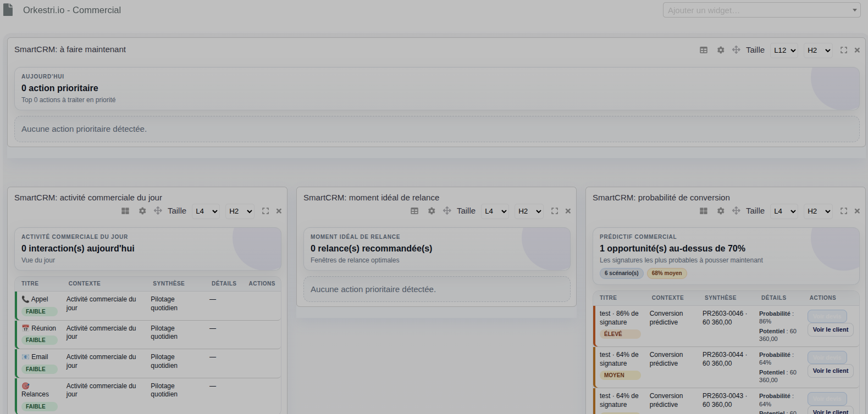This screenshot has height=414, width=868.
Task: Open L4 dropdown in 'moment idéal de relance'
Action: [x=495, y=211]
